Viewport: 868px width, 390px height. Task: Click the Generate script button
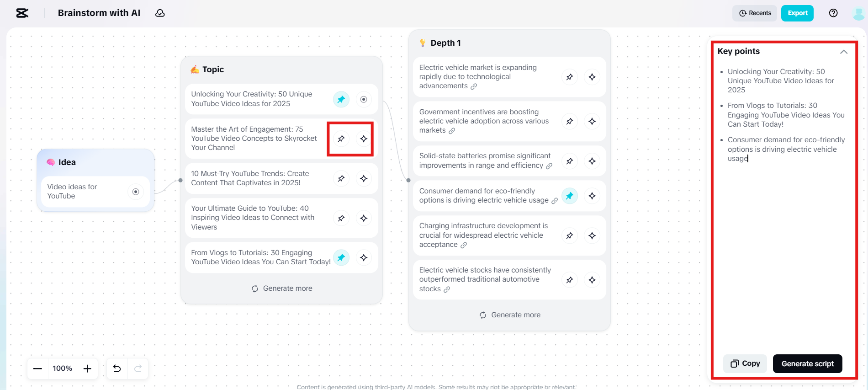[807, 364]
